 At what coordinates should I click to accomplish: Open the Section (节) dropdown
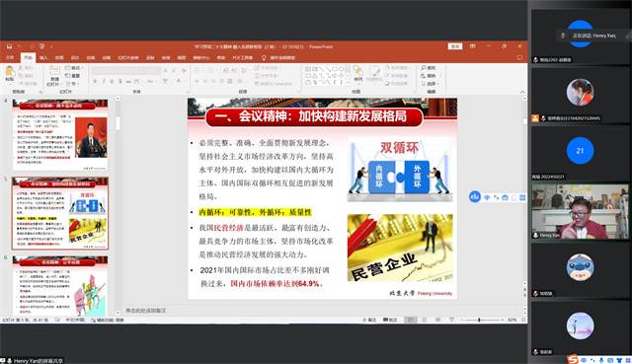[x=72, y=84]
